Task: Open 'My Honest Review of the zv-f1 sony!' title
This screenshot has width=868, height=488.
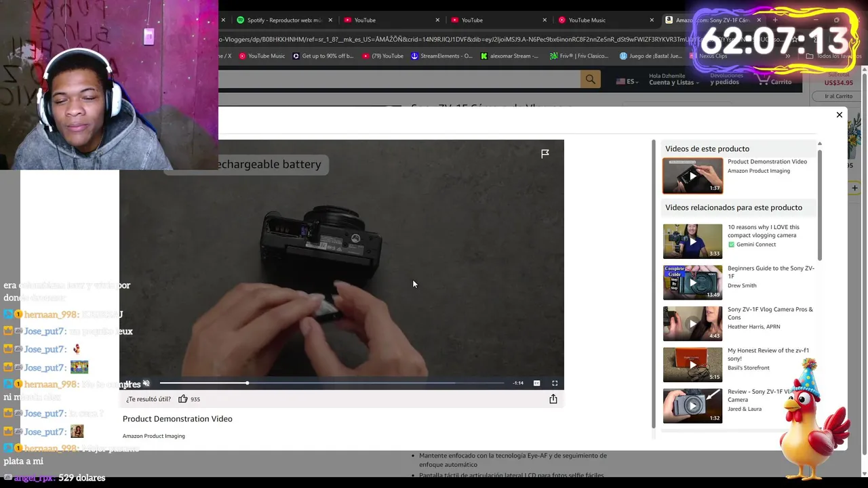Action: tap(768, 354)
